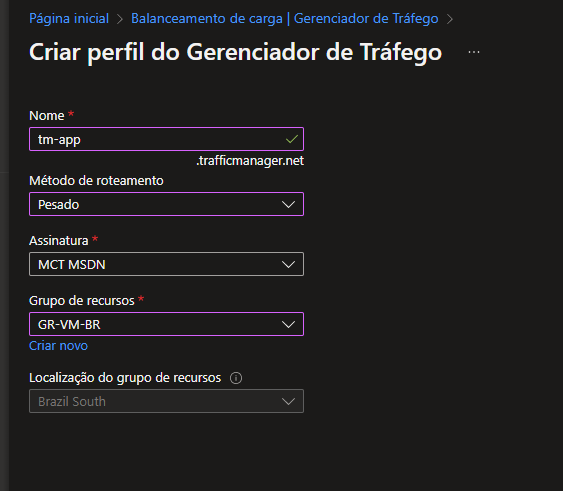Click the .trafficmanager.net suffix text
Screen dimensions: 563x491
point(250,161)
